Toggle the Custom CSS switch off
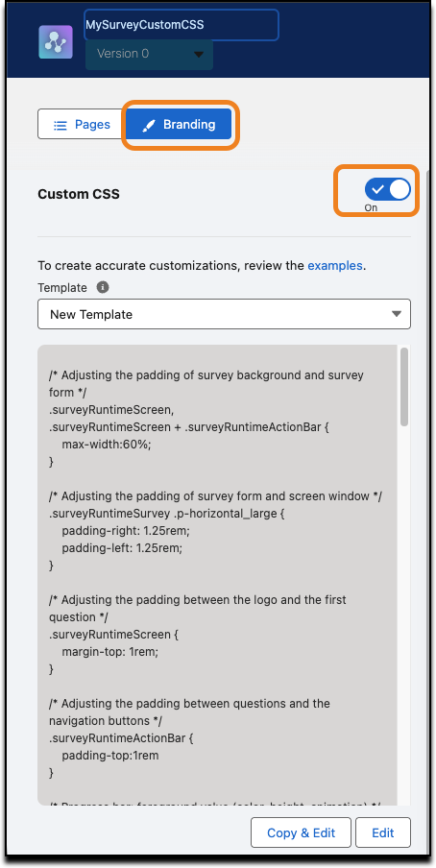The width and height of the screenshot is (436, 868). point(387,189)
